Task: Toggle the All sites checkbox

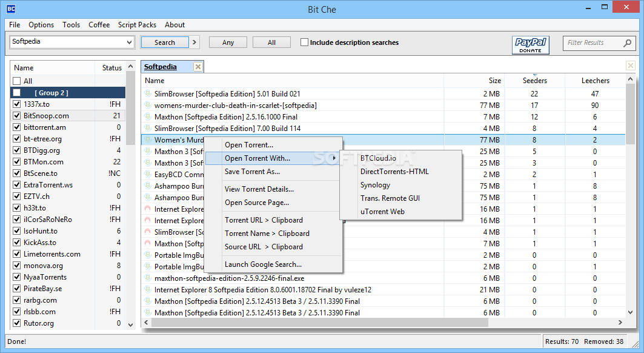Action: pyautogui.click(x=17, y=81)
